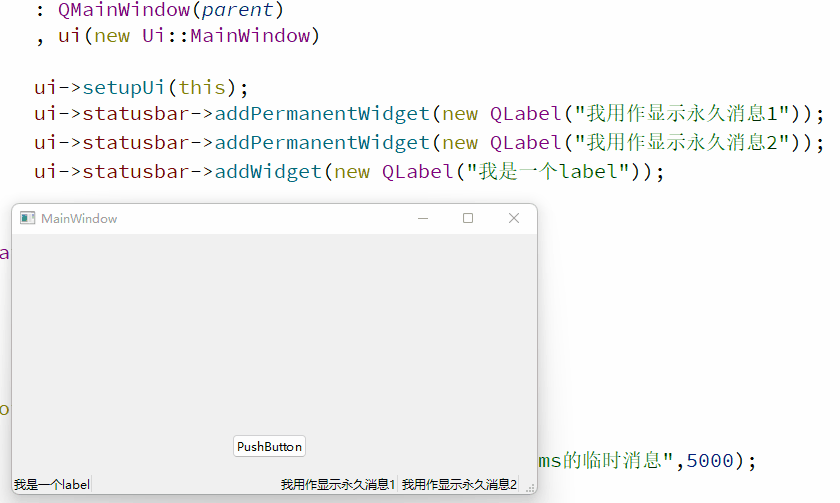Click the status bar label 我是一个label
840x503 pixels.
click(x=52, y=484)
